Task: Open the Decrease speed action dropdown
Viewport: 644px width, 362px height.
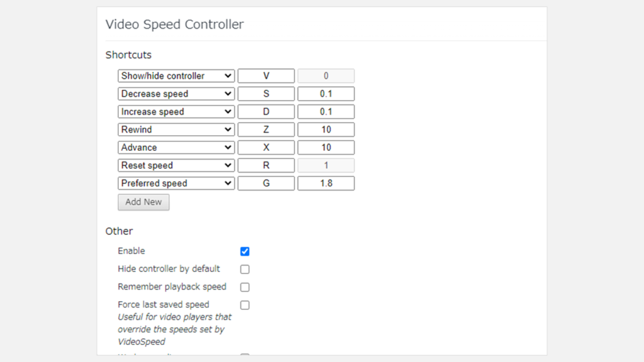Action: [176, 94]
